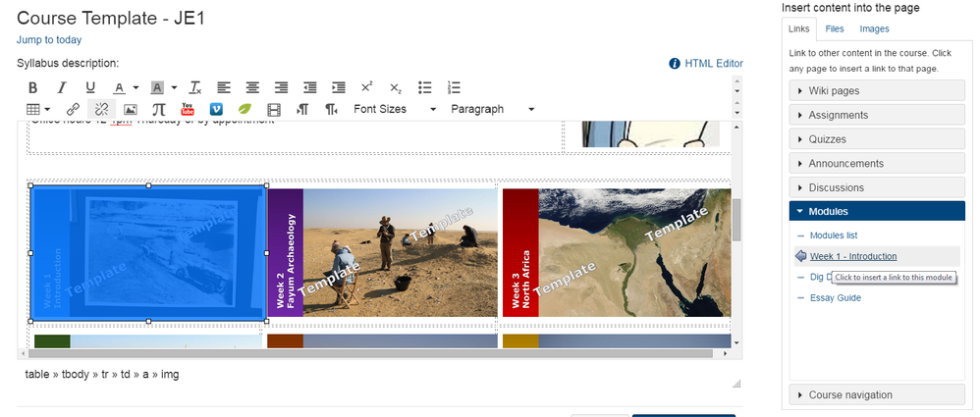This screenshot has height=417, width=980.
Task: Click the YouTube embed icon
Action: click(187, 109)
